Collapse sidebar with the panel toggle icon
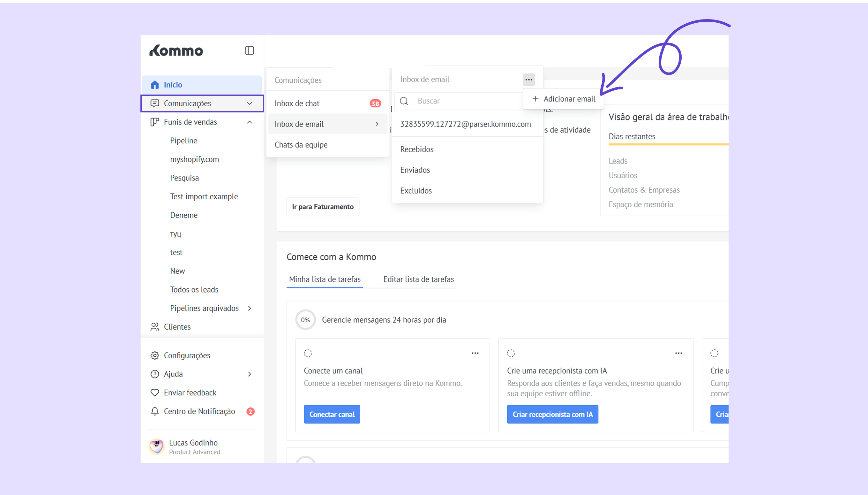868x495 pixels. click(x=249, y=50)
